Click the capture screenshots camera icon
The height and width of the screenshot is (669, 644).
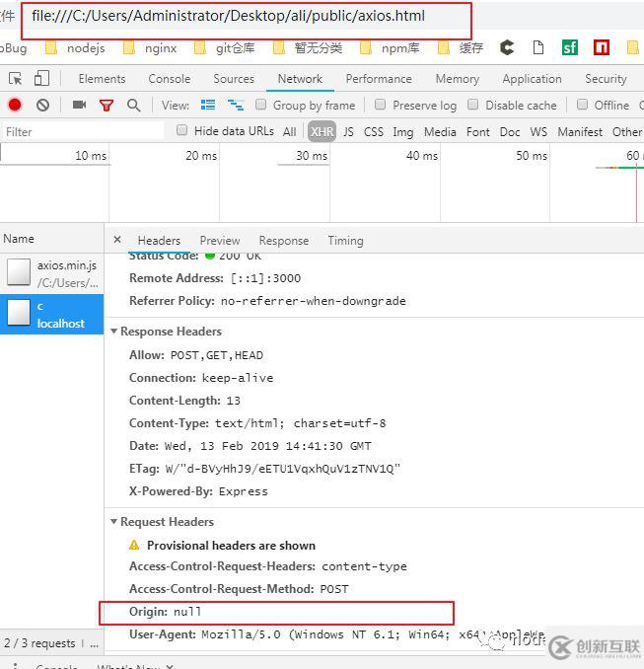click(x=79, y=105)
